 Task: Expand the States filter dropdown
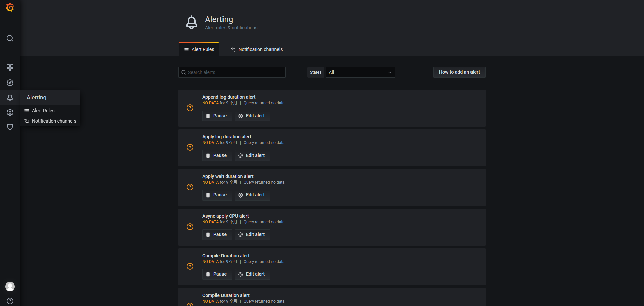click(360, 72)
